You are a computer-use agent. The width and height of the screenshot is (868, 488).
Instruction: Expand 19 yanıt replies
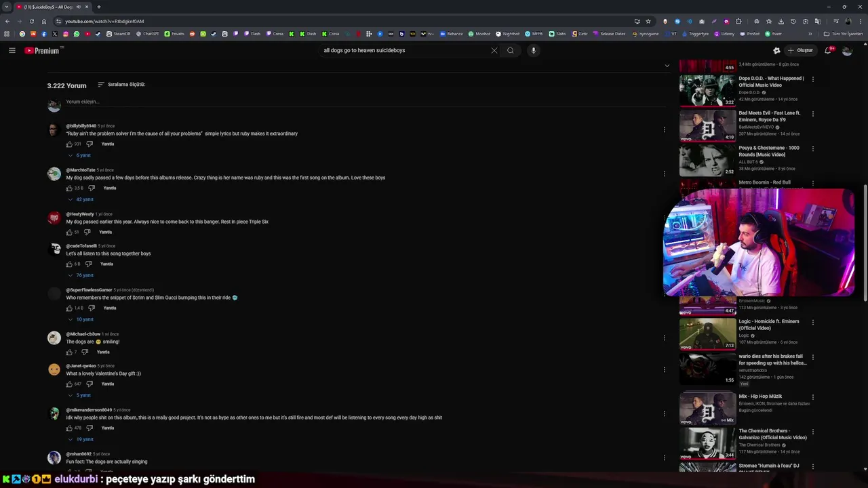coord(81,439)
